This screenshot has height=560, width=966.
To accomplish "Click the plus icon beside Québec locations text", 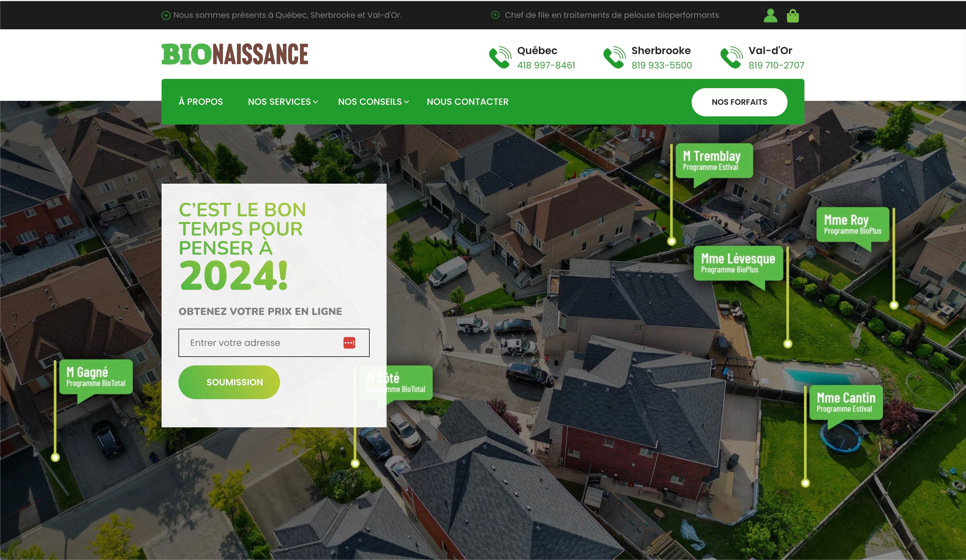I will pos(166,15).
